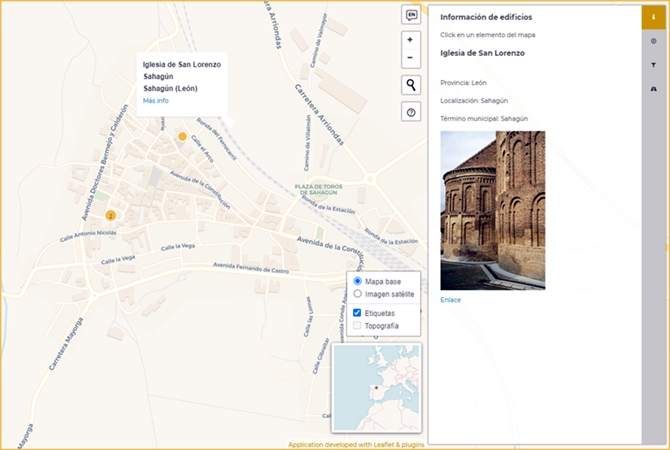Zoom in with the plus button
The image size is (670, 450).
click(x=410, y=40)
